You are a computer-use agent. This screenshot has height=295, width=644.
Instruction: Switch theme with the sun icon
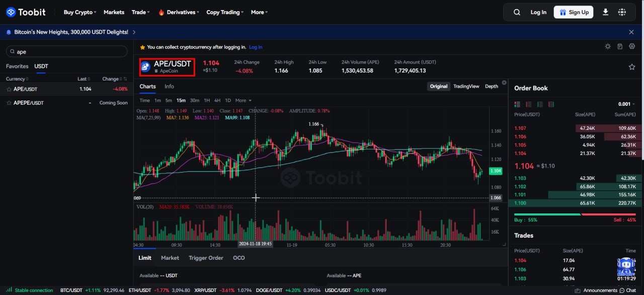click(x=608, y=46)
